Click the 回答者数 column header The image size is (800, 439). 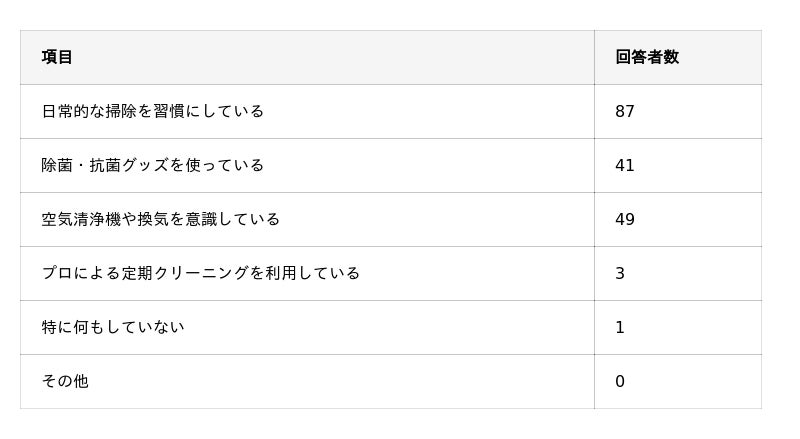647,57
